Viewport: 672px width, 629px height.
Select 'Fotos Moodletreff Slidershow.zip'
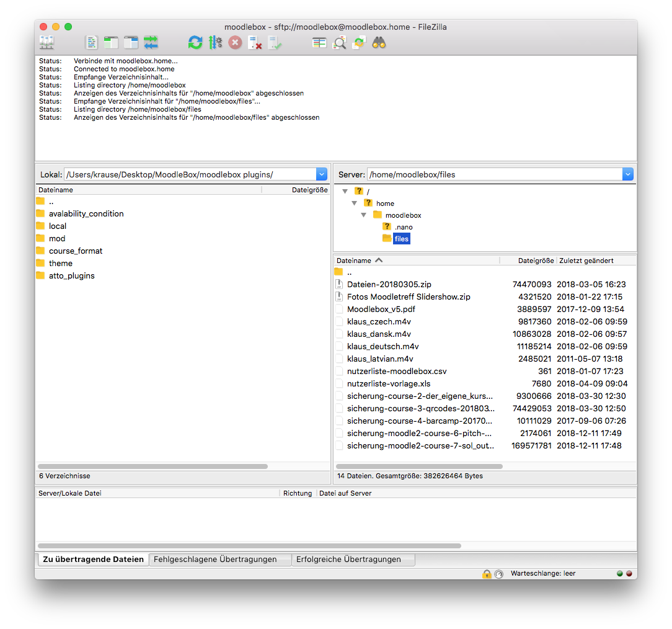(x=485, y=297)
